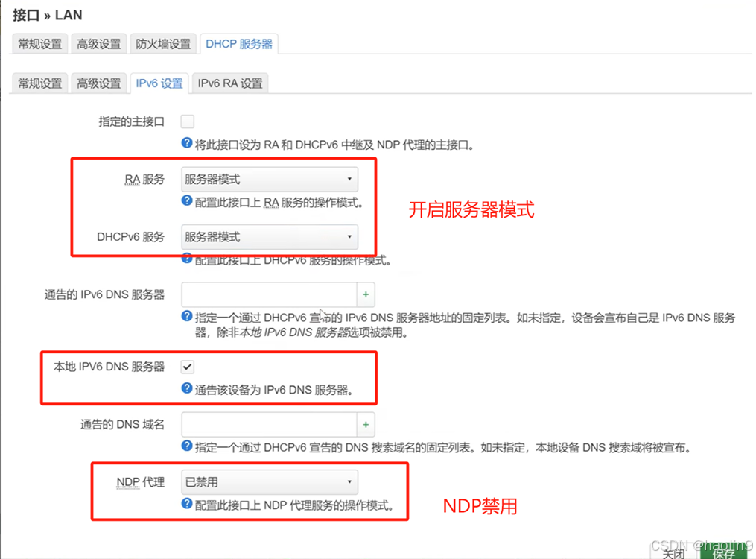Open the 高级设置 sub-tab under DHCP 服务器

[99, 83]
